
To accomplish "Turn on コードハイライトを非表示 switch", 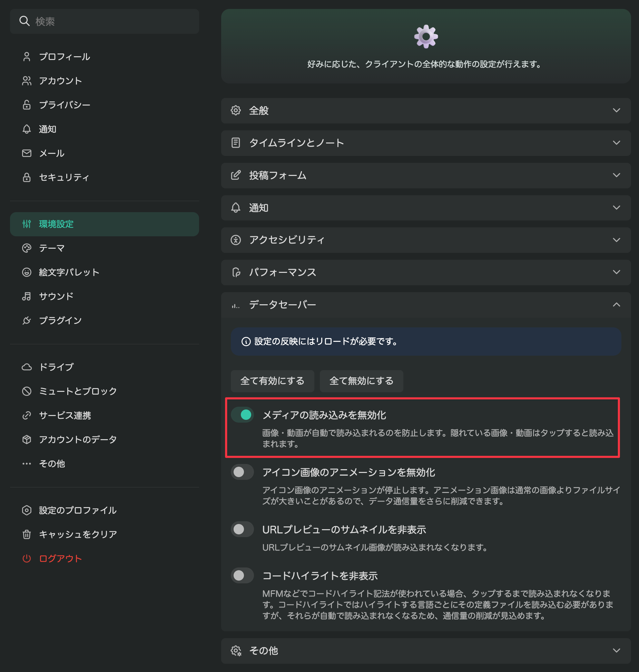I will click(x=242, y=575).
